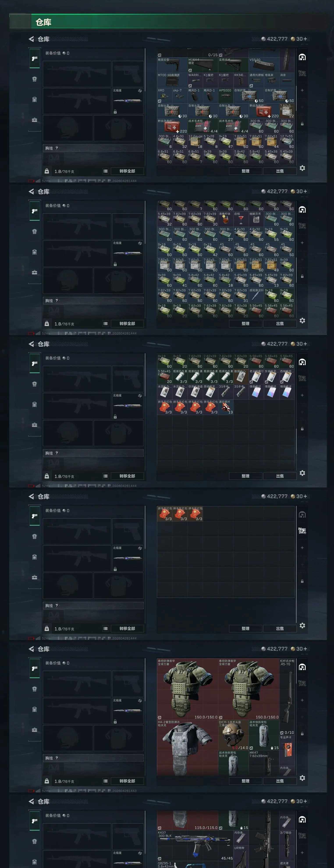
Task: Switch to the highlighted IV container tab
Action: [x=302, y=531]
